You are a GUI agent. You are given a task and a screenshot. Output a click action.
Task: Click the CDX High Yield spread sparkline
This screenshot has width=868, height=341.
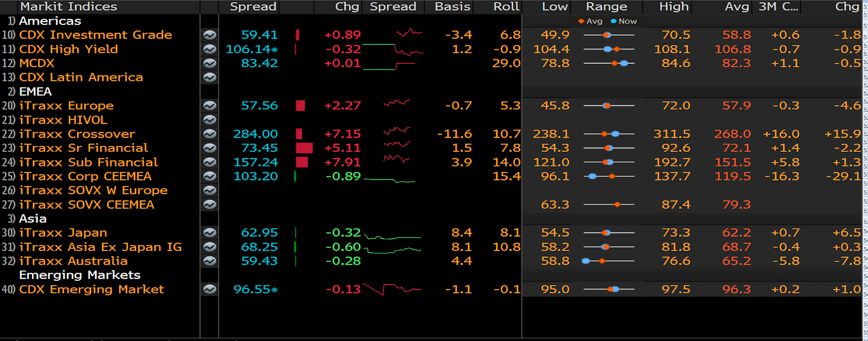pos(393,49)
